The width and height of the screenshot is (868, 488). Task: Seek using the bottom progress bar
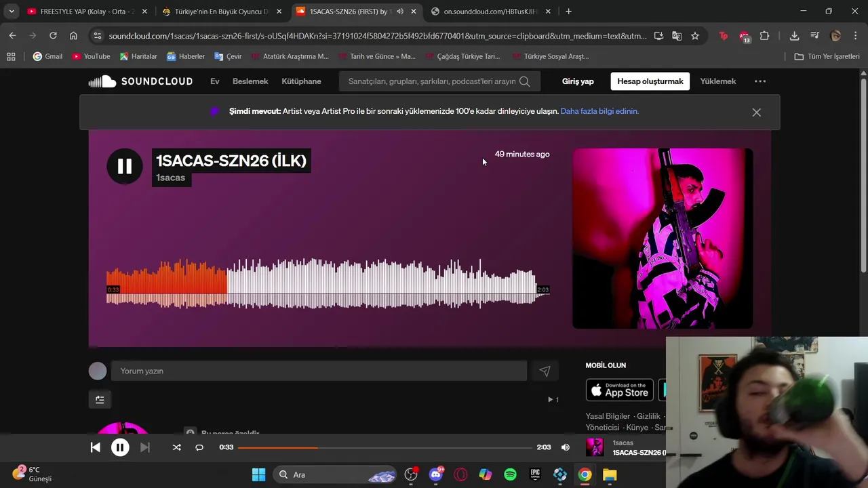click(x=384, y=447)
